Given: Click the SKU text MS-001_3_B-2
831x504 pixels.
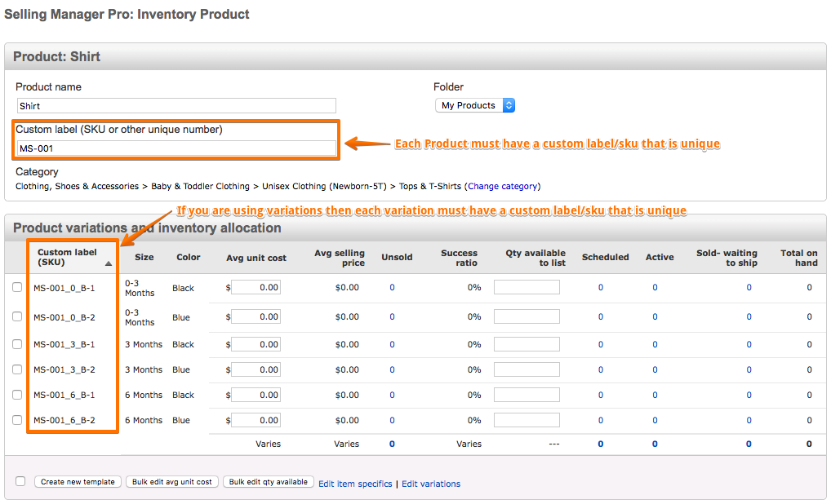Looking at the screenshot, I should (64, 369).
